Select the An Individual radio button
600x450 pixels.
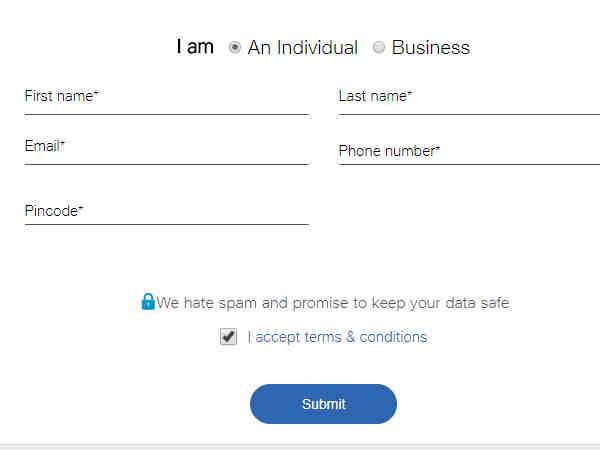pos(235,47)
